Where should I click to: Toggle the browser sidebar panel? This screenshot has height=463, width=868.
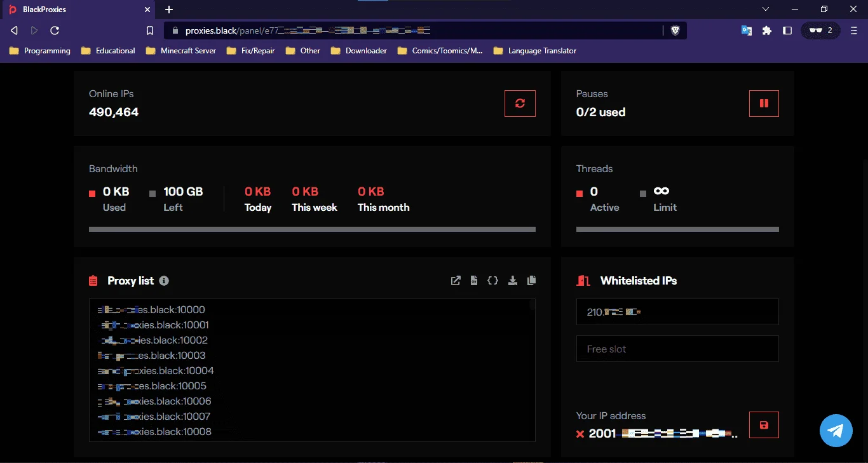point(787,30)
